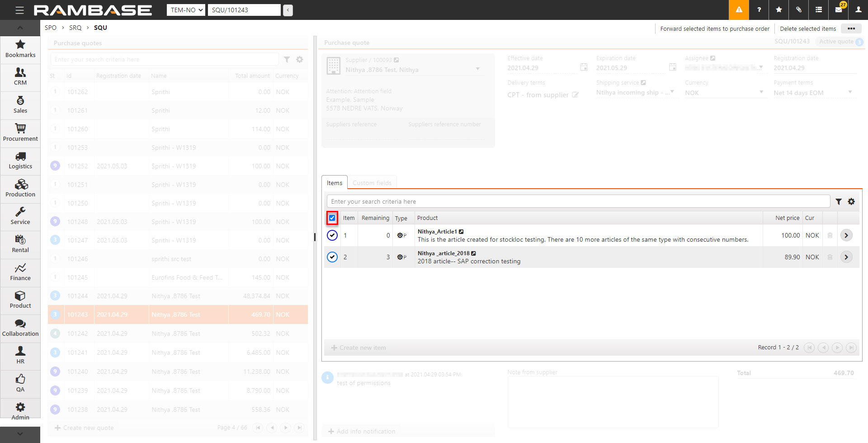Expand details arrow for item 2
This screenshot has height=443, width=868.
point(846,257)
